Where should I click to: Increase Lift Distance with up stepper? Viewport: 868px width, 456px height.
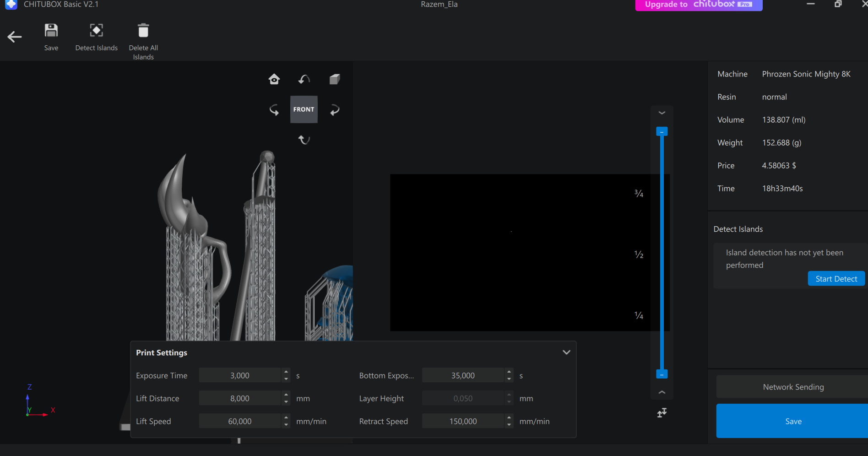[286, 395]
